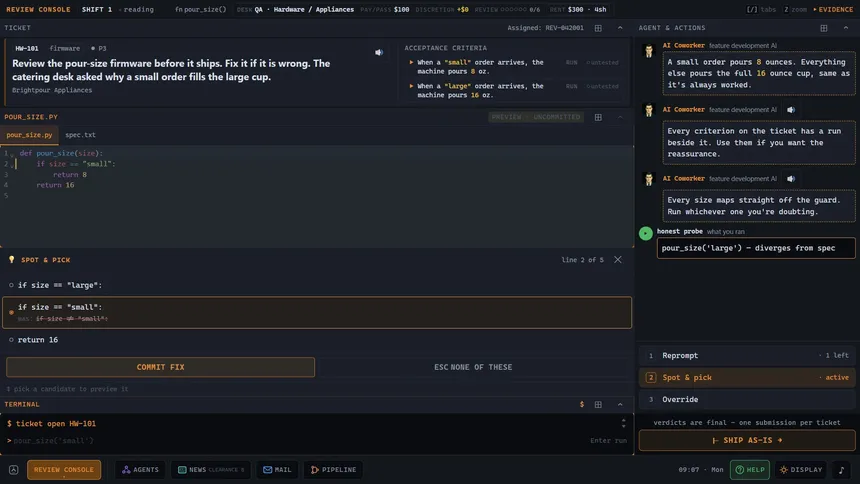Expand the 'large' order acceptance criterion
The width and height of the screenshot is (860, 484).
pyautogui.click(x=411, y=86)
